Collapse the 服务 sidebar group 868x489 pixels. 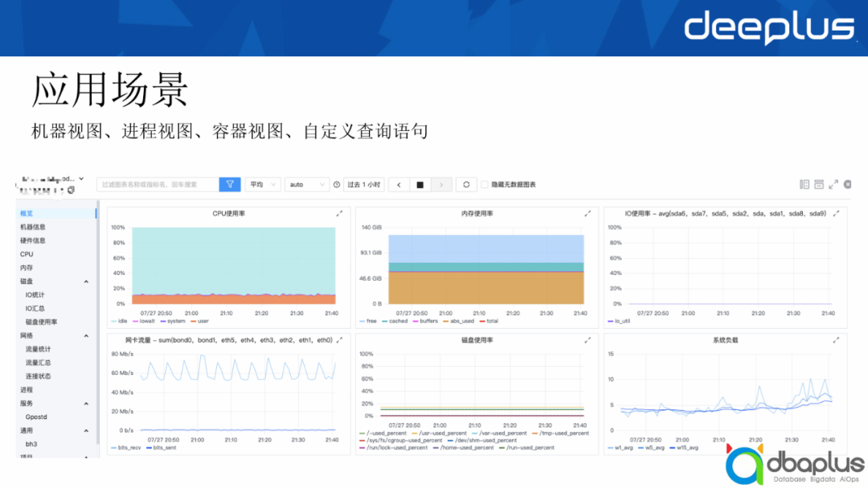click(x=86, y=403)
